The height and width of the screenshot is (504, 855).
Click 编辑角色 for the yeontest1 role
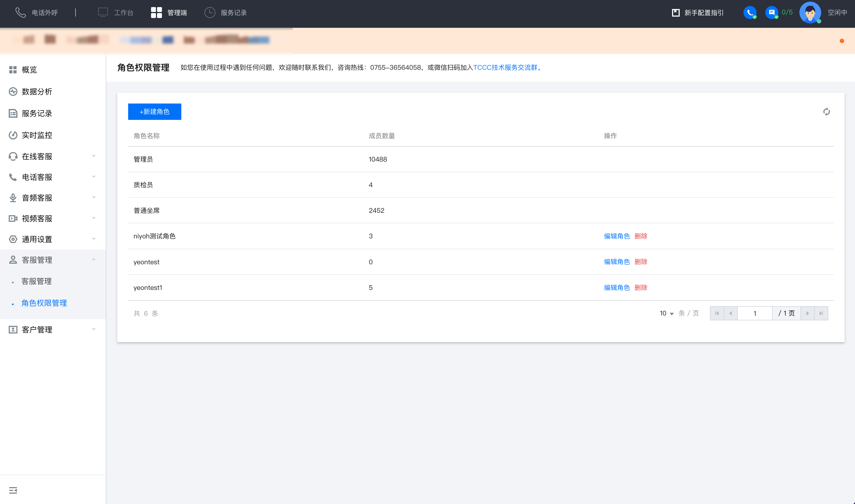pyautogui.click(x=616, y=287)
